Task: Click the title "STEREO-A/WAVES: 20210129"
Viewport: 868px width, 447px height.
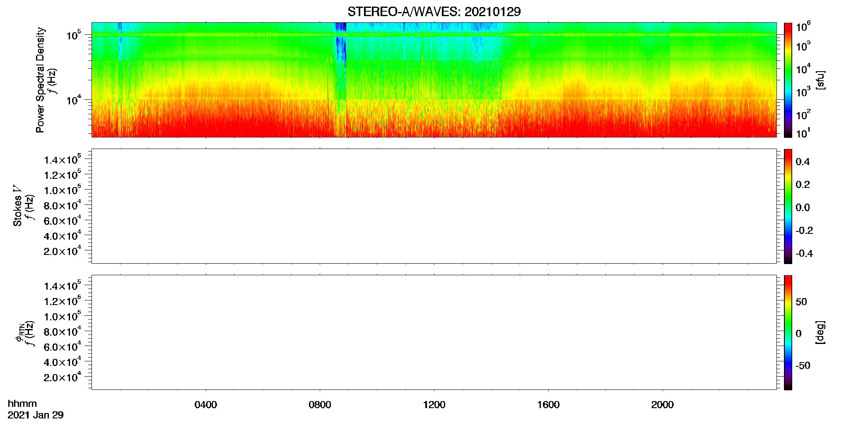Action: [434, 12]
